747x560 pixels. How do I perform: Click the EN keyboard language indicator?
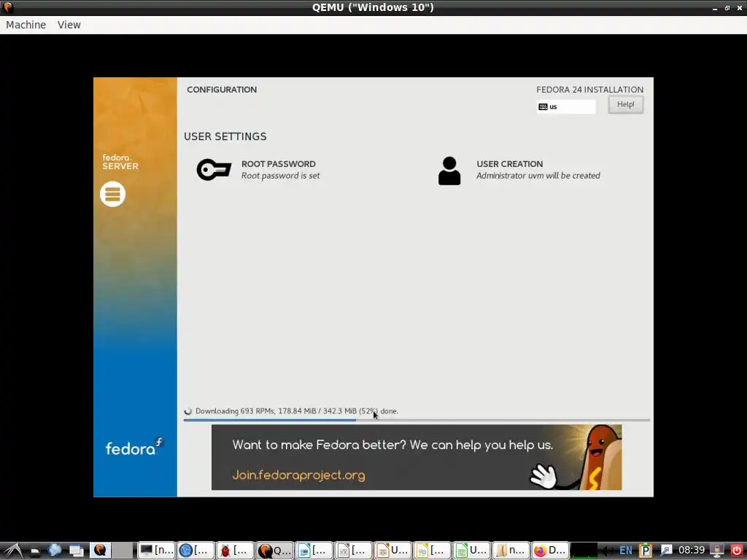(625, 551)
